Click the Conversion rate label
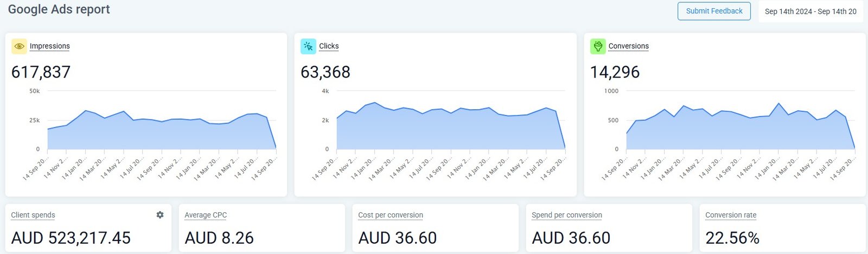The width and height of the screenshot is (868, 254). click(x=731, y=215)
